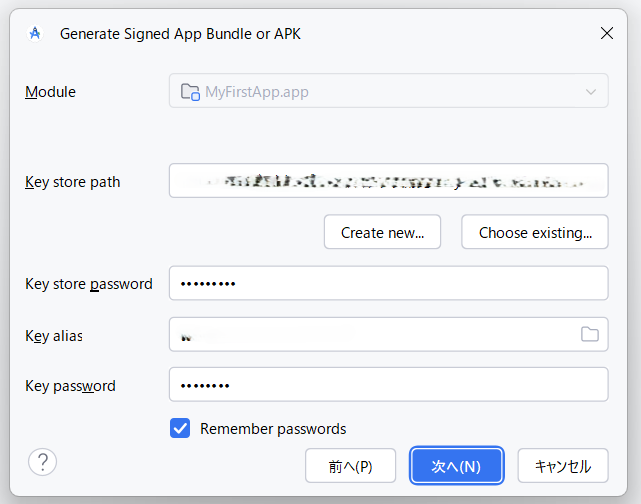Go back with the 前へ(P) button

coord(350,466)
